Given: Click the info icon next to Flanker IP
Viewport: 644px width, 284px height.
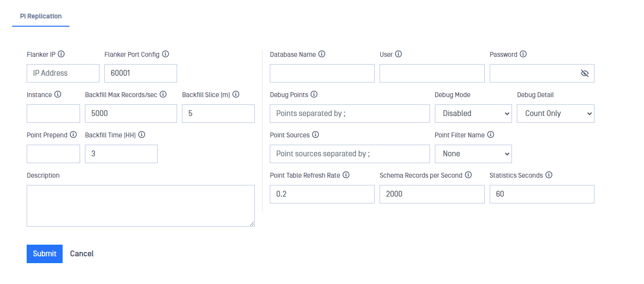Looking at the screenshot, I should [62, 54].
